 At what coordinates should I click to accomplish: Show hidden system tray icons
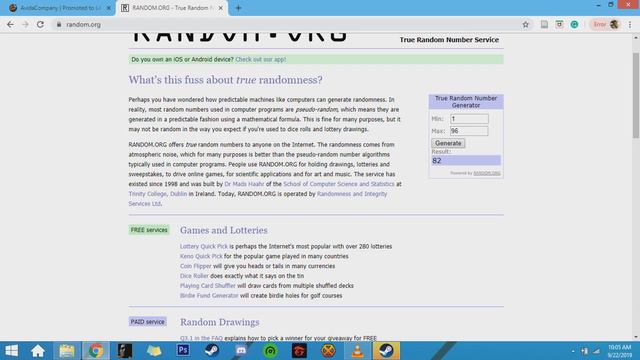pos(573,351)
